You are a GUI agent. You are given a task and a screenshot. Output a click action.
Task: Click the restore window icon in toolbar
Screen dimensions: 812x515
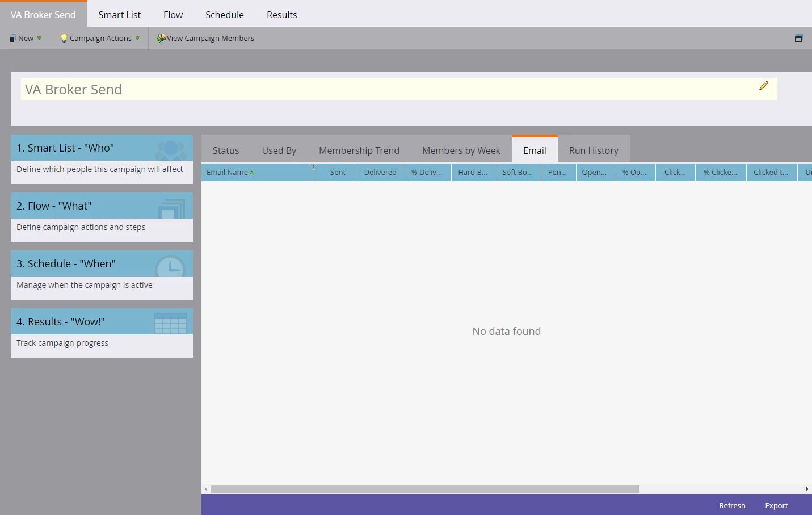tap(798, 39)
